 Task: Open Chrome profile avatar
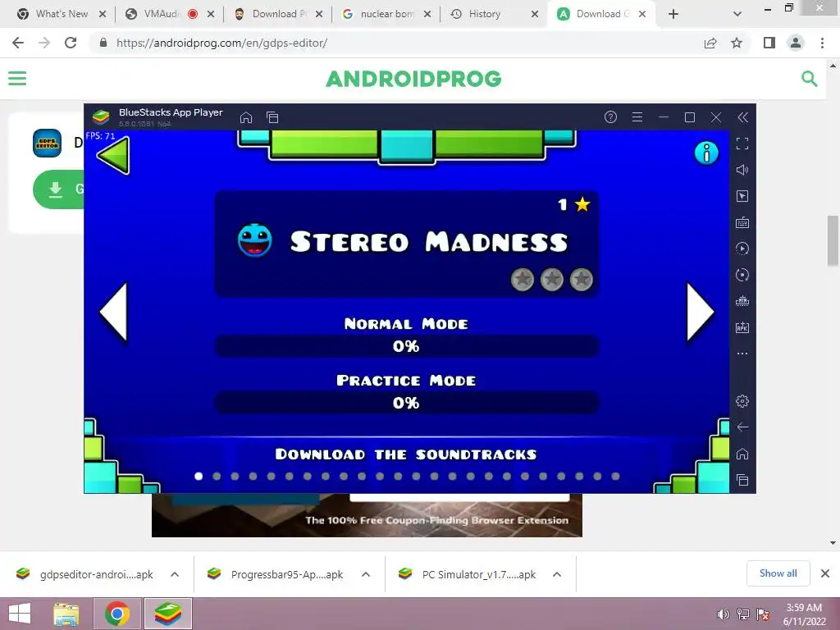[796, 43]
